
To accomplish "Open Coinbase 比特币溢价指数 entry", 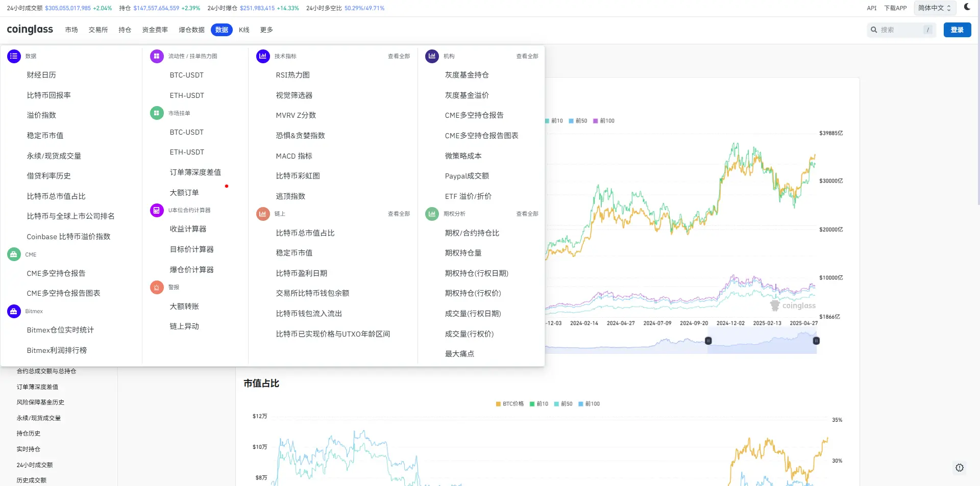I will click(x=68, y=237).
